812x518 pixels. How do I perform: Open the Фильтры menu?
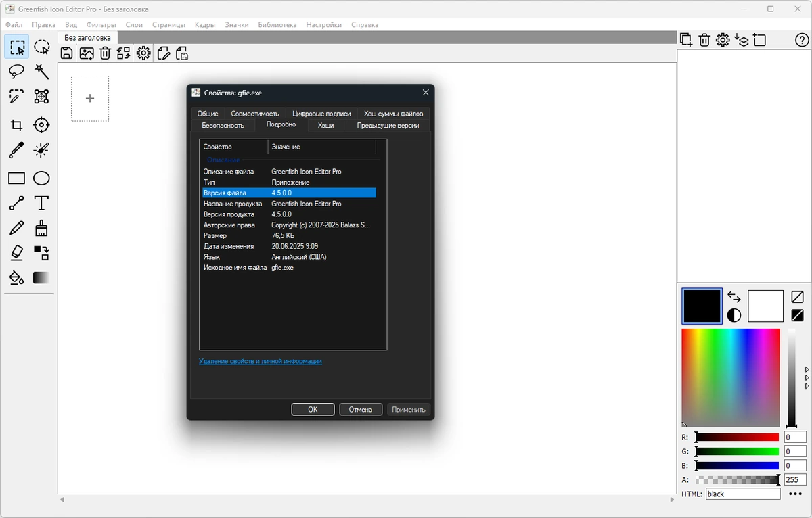coord(101,25)
